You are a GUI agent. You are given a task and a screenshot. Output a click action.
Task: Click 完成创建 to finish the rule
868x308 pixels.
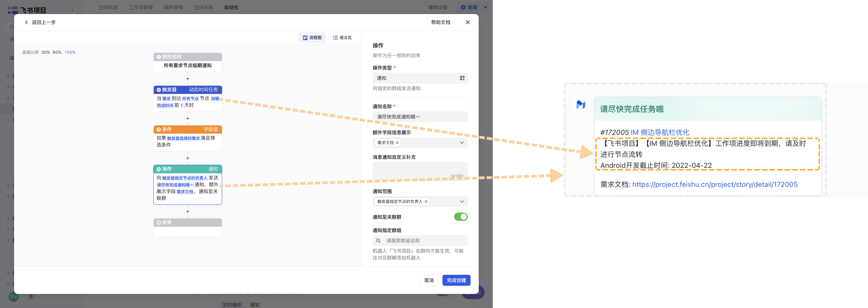tap(456, 280)
